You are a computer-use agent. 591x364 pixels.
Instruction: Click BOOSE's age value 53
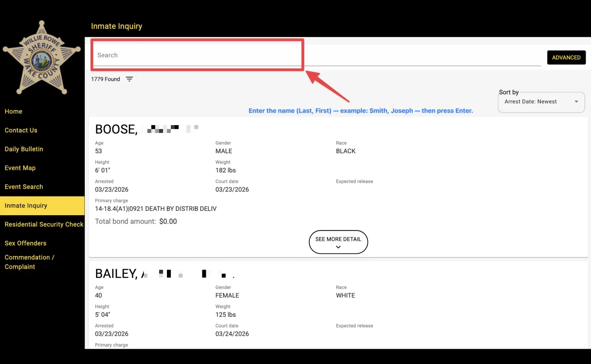[x=98, y=151]
